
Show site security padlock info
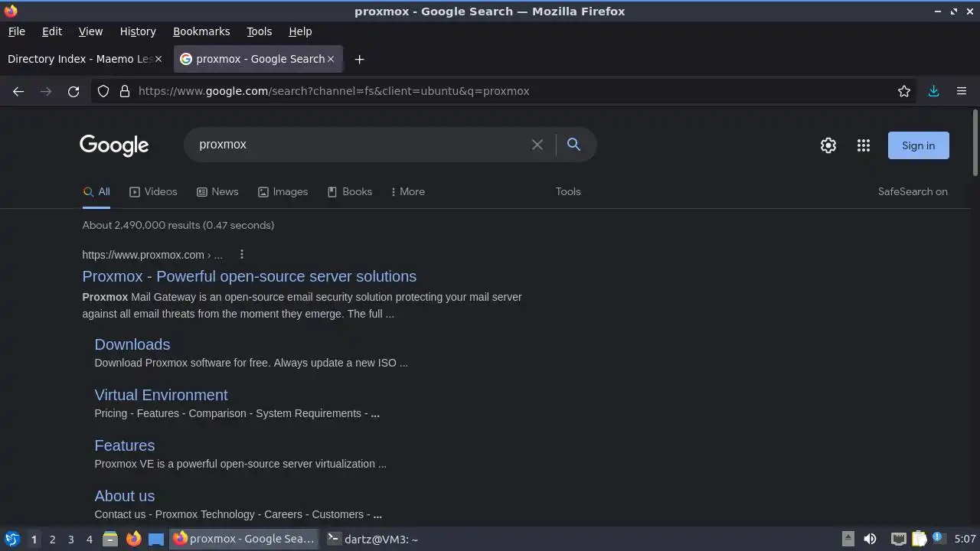(x=125, y=91)
